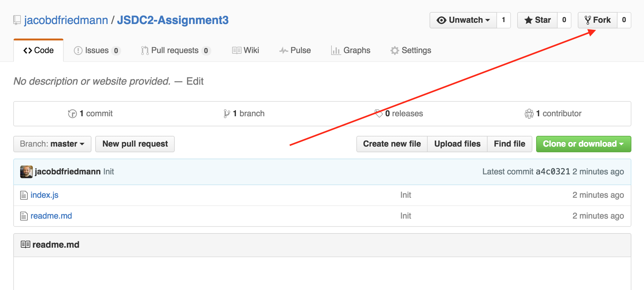Viewport: 644px width, 290px height.
Task: Click the commit history clock icon
Action: click(72, 114)
